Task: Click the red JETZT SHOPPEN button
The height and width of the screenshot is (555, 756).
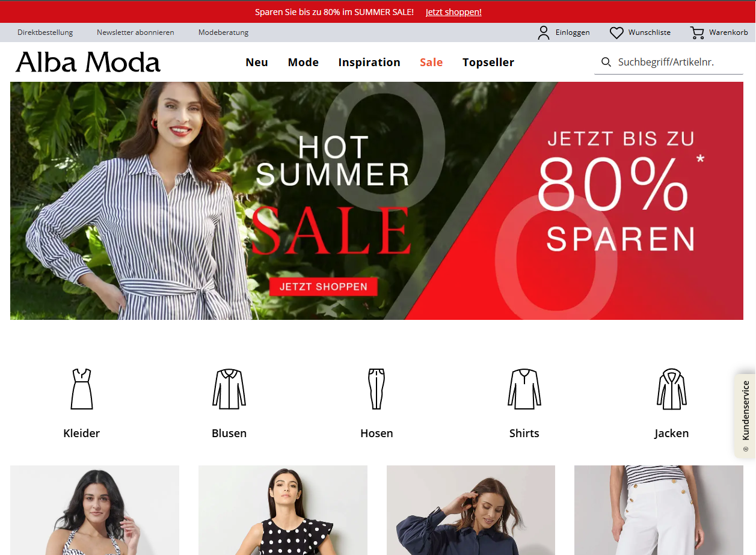Action: tap(324, 287)
